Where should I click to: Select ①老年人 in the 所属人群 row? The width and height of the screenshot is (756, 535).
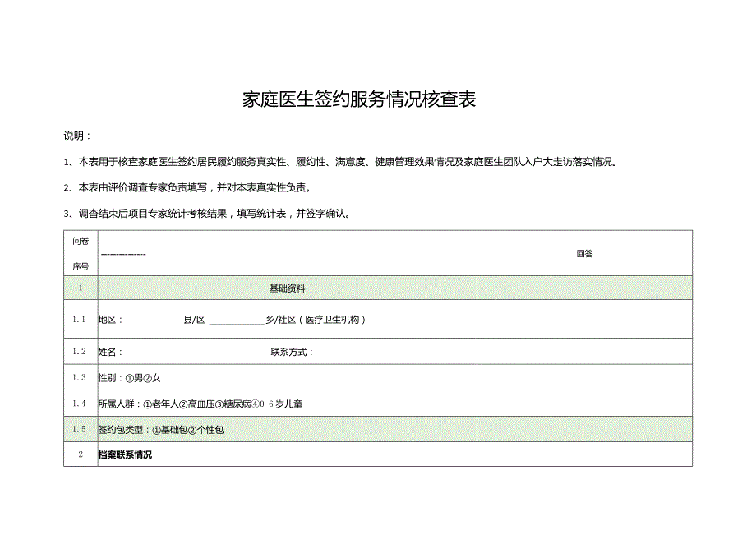[161, 402]
